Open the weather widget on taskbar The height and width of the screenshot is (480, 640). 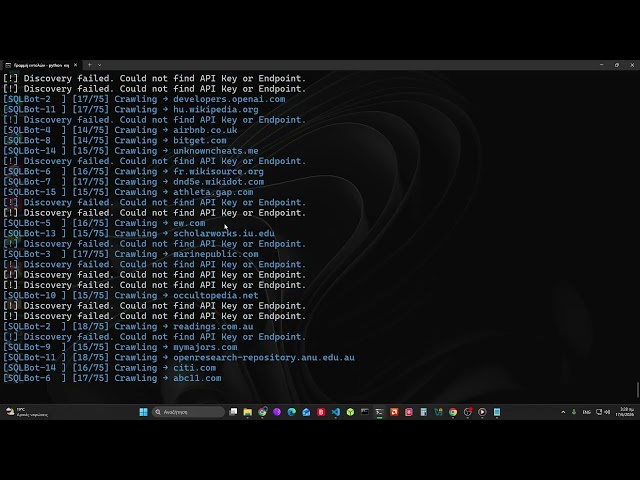click(x=27, y=412)
